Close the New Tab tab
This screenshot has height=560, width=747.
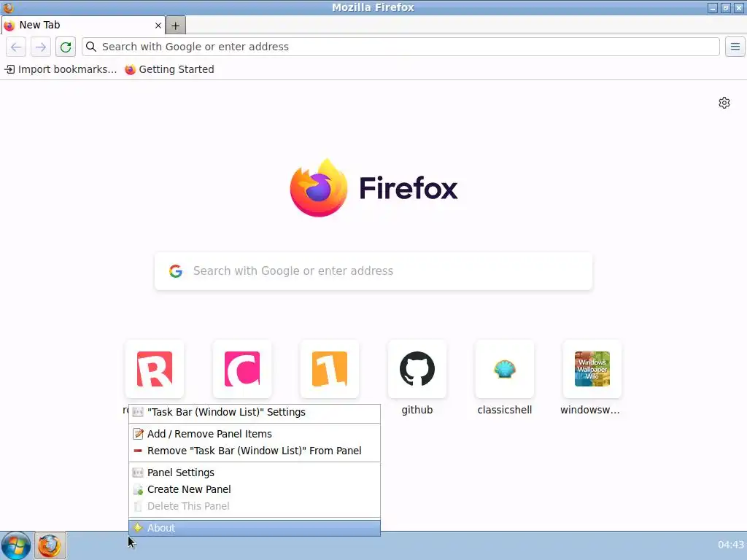(158, 26)
